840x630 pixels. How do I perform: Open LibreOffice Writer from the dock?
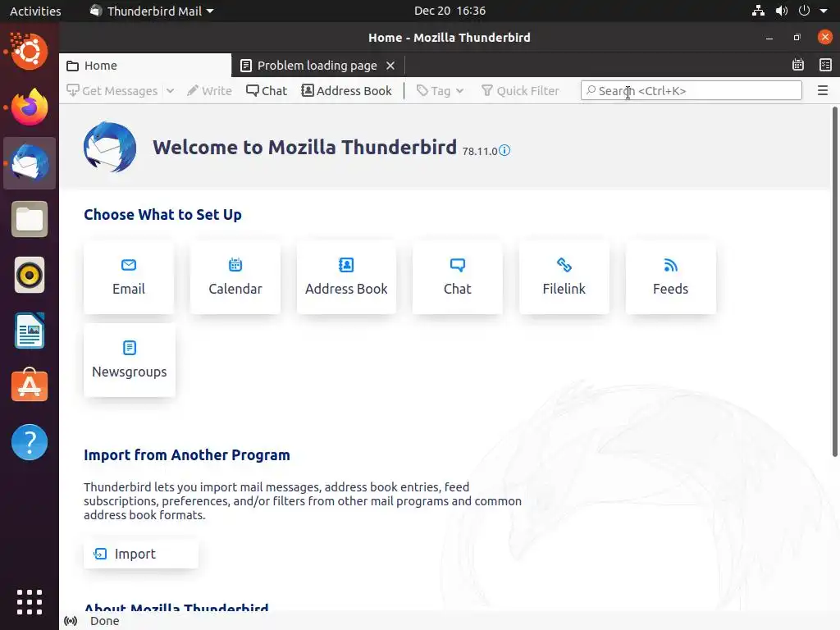coord(30,331)
